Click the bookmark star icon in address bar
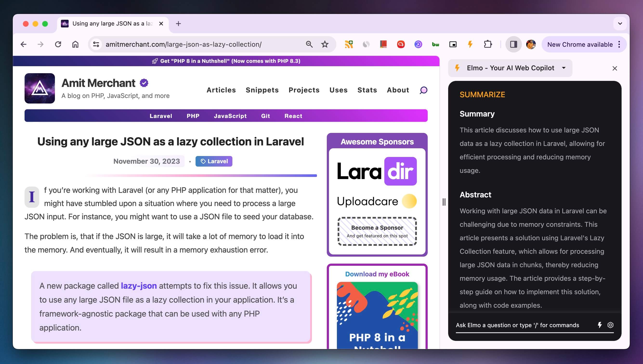 (325, 44)
